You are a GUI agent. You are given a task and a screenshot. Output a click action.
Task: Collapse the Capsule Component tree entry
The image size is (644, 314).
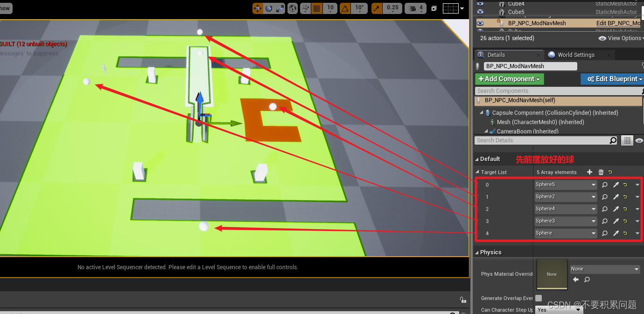point(482,112)
